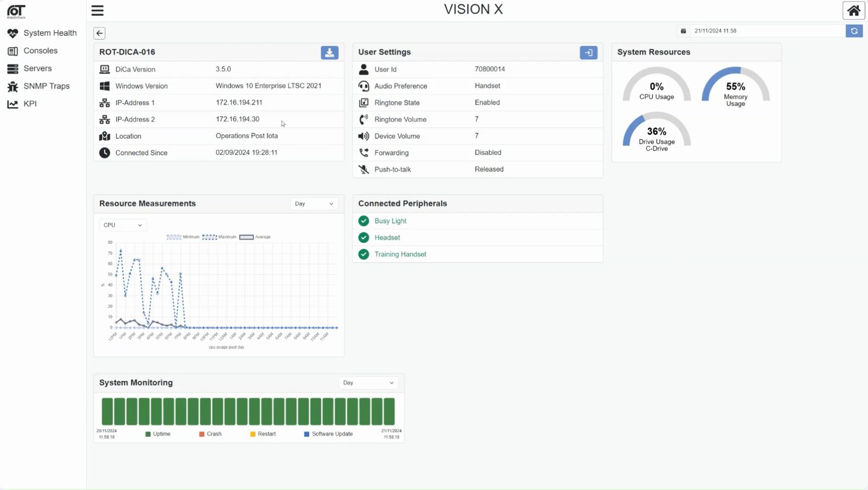The width and height of the screenshot is (868, 490).
Task: Open the CPU metric dropdown
Action: coord(123,225)
